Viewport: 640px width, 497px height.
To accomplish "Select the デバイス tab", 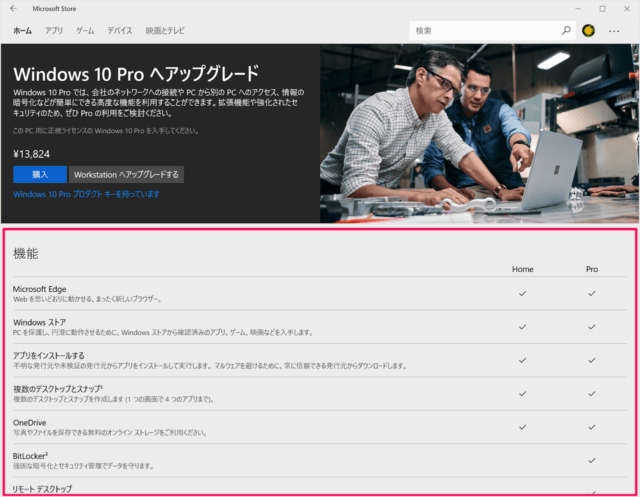I will tap(119, 31).
